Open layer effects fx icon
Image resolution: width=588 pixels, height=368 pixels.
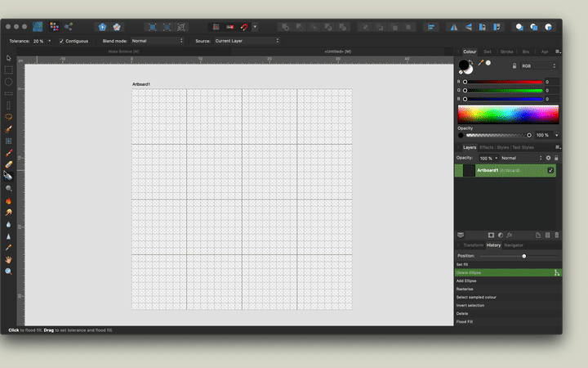tap(510, 235)
